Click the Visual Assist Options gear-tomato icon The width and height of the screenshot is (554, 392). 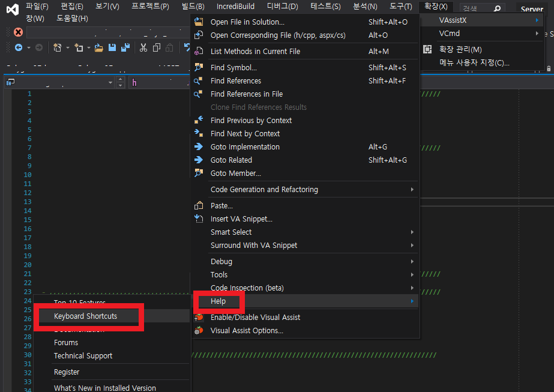(199, 331)
